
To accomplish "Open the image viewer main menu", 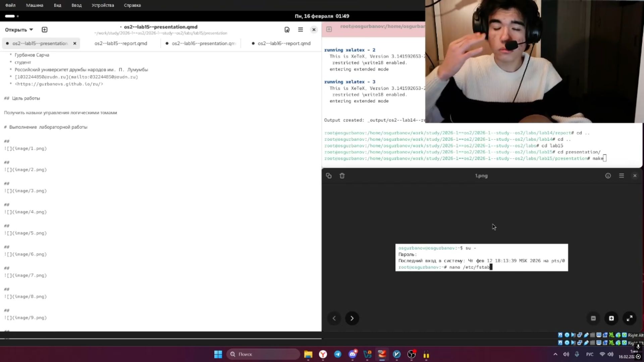I will coord(622,176).
